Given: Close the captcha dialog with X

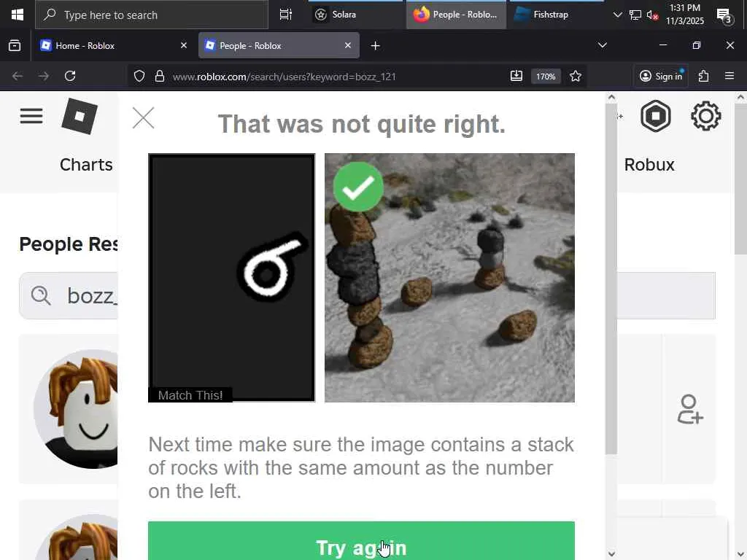Looking at the screenshot, I should pos(144,117).
